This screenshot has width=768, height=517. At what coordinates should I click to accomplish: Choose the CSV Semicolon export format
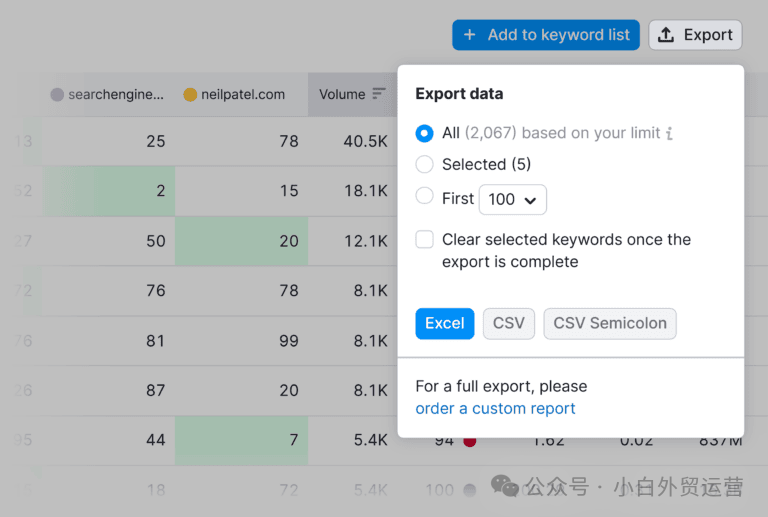[x=610, y=324]
